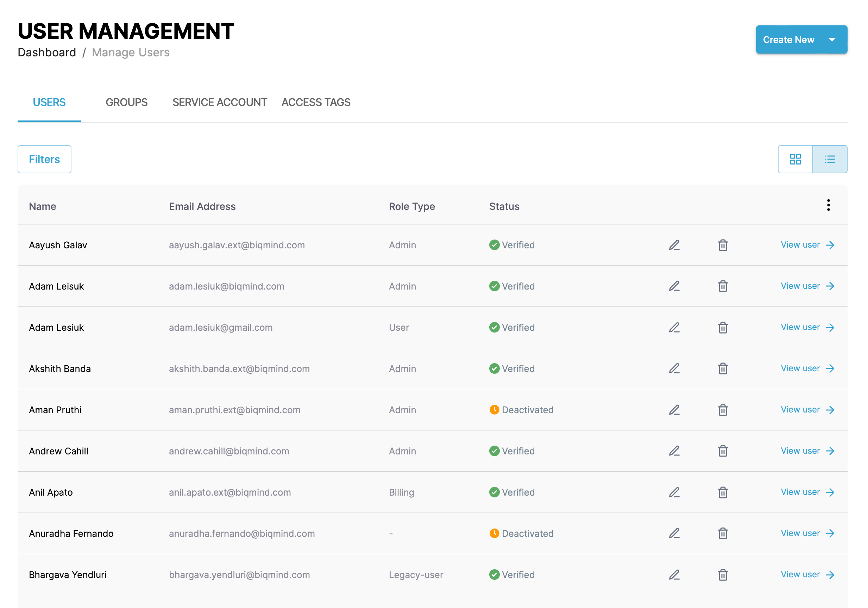
Task: View user Akshith Banda
Action: click(807, 369)
